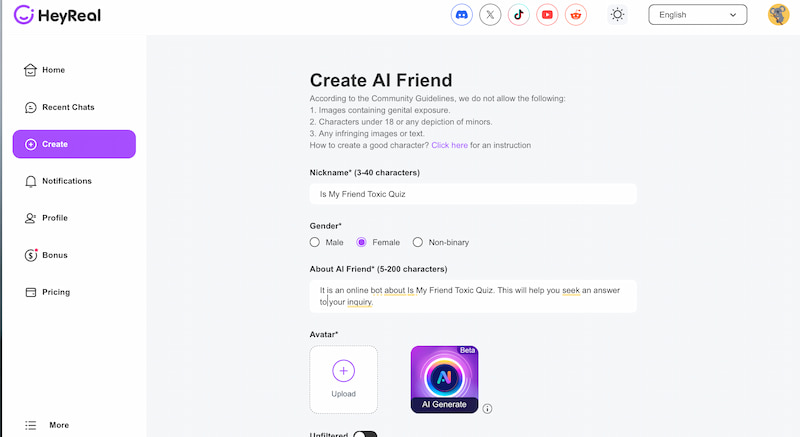The height and width of the screenshot is (437, 800).
Task: Focus the Nickname input field
Action: coord(473,194)
